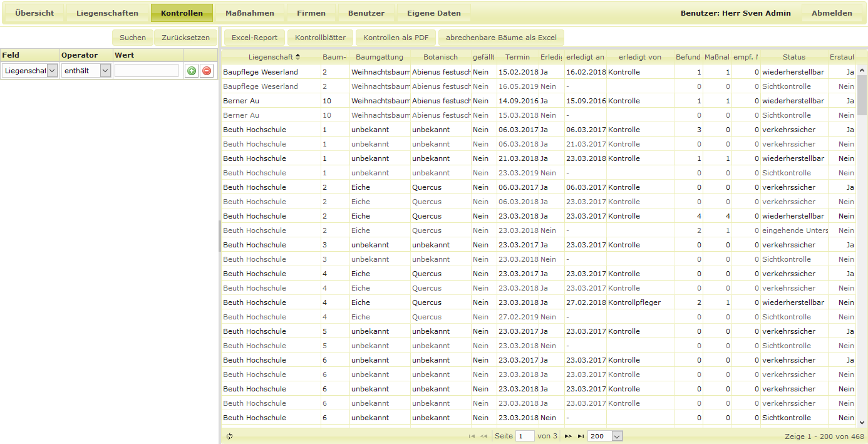Screen dimensions: 868x444
Task: Click the Status column header
Action: click(794, 57)
